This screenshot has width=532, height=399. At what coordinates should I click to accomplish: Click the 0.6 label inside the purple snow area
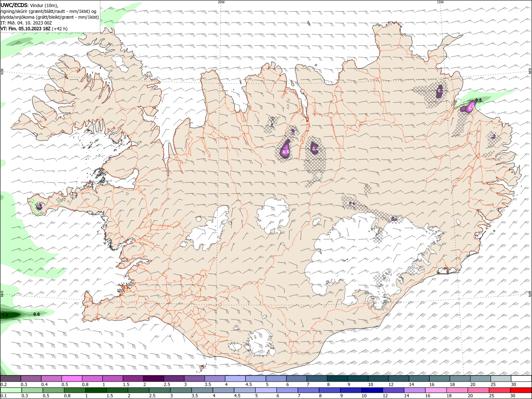pos(286,152)
